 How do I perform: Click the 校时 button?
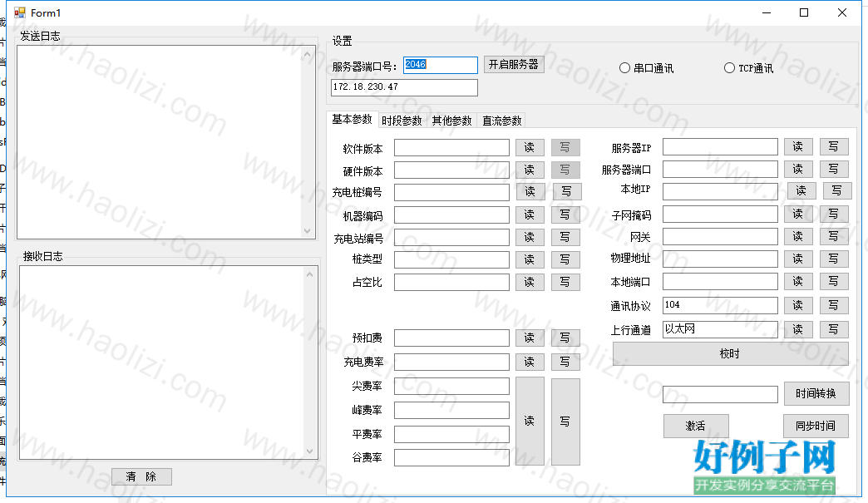tap(730, 353)
